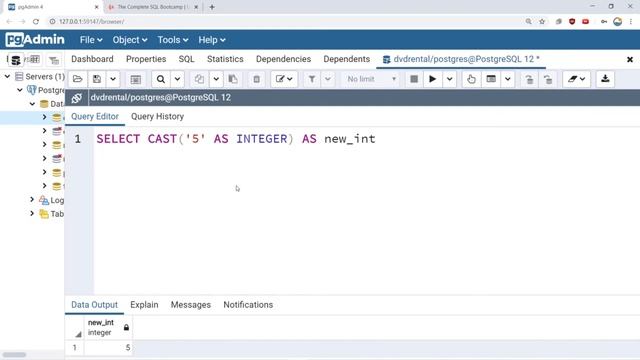Open the Tools menu
This screenshot has width=640, height=360.
[173, 40]
